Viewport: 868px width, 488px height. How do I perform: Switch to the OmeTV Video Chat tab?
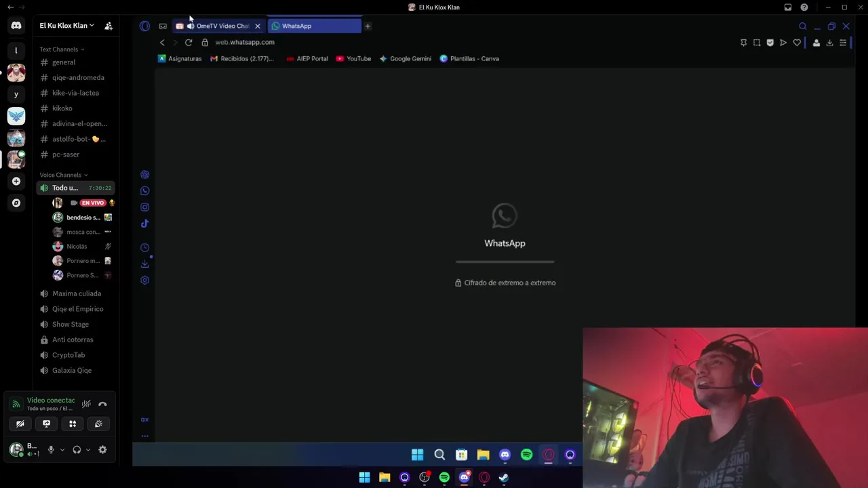(x=218, y=26)
